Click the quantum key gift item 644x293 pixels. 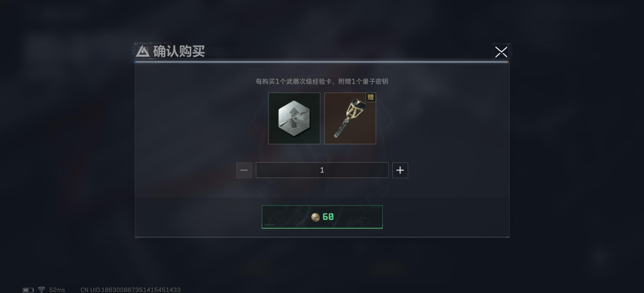click(350, 118)
